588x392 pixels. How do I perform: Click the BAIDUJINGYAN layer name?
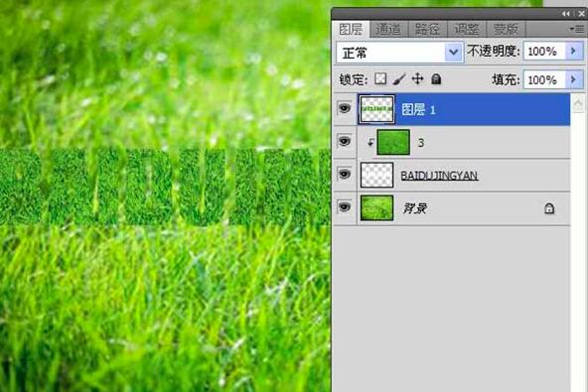pos(439,176)
